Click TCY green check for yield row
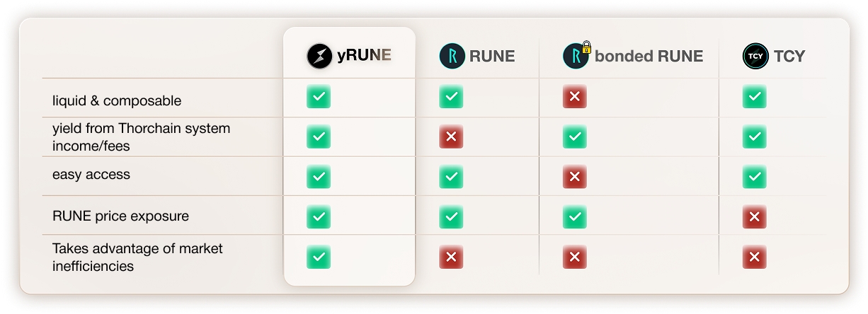Viewport: 868px width, 314px height. point(755,136)
